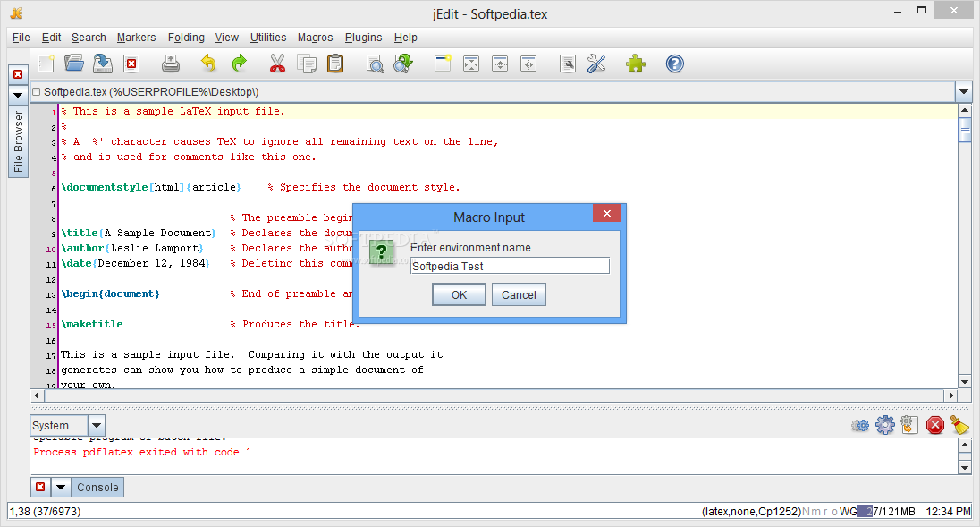Open the left dock options arrow under red X

[x=18, y=96]
